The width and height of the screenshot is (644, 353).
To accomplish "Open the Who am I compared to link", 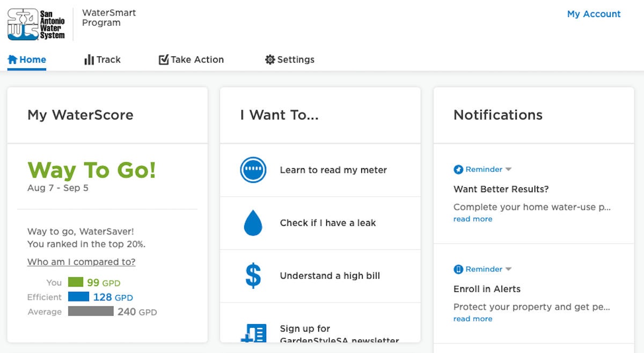I will tap(82, 262).
